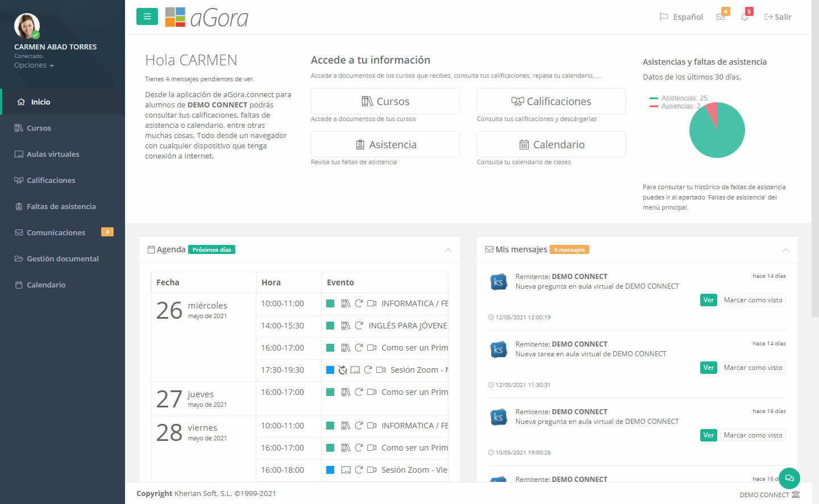The image size is (819, 504).
Task: Collapse the Agenda panel with chevron
Action: tap(448, 250)
